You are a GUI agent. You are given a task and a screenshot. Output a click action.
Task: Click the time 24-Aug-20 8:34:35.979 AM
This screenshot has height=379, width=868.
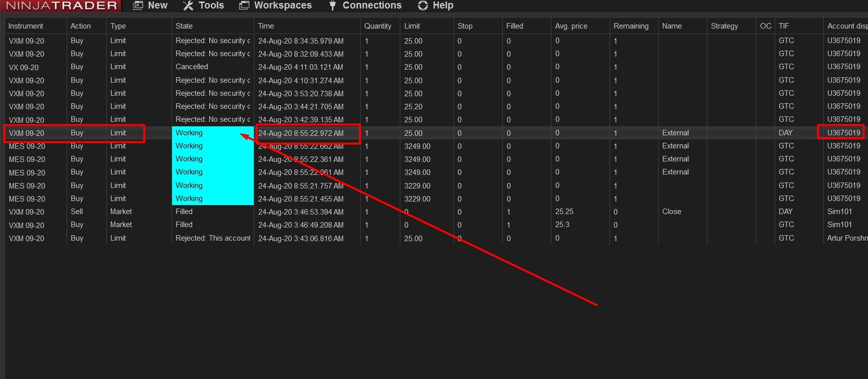point(301,41)
